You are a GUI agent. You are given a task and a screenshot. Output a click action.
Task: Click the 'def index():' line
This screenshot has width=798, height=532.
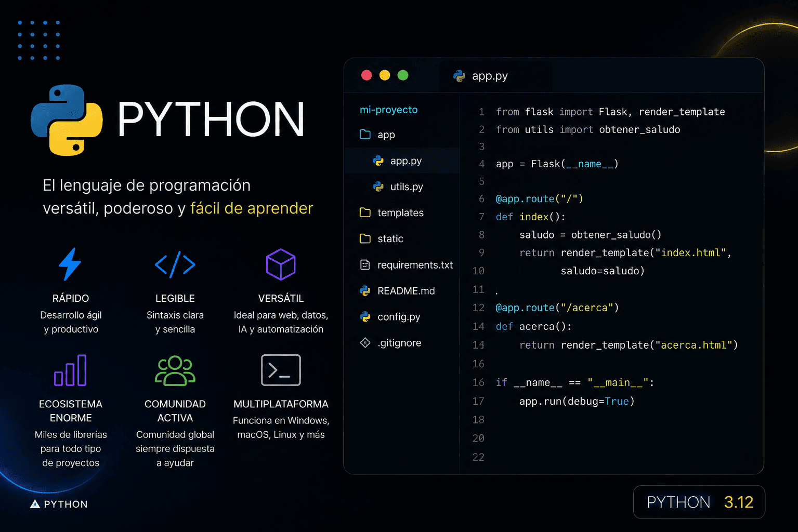coord(530,217)
